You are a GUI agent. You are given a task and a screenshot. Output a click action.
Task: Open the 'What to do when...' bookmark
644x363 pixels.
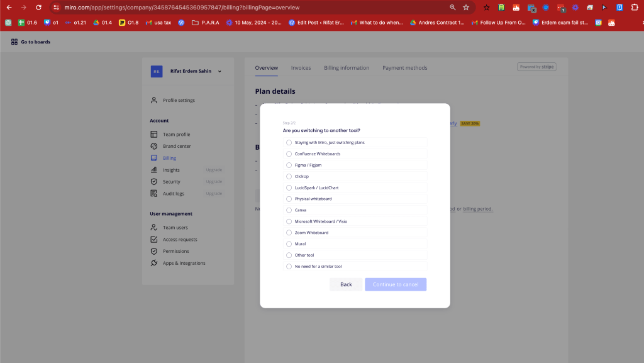click(x=377, y=23)
